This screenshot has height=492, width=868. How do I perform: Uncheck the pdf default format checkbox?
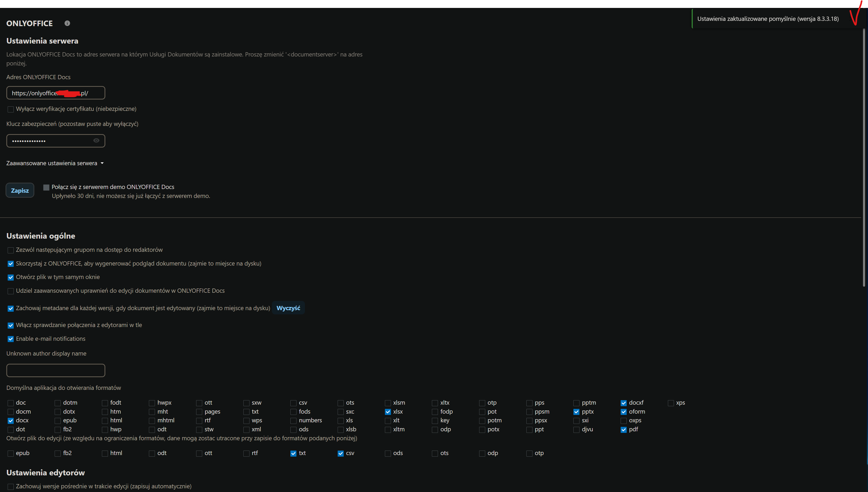pyautogui.click(x=624, y=430)
